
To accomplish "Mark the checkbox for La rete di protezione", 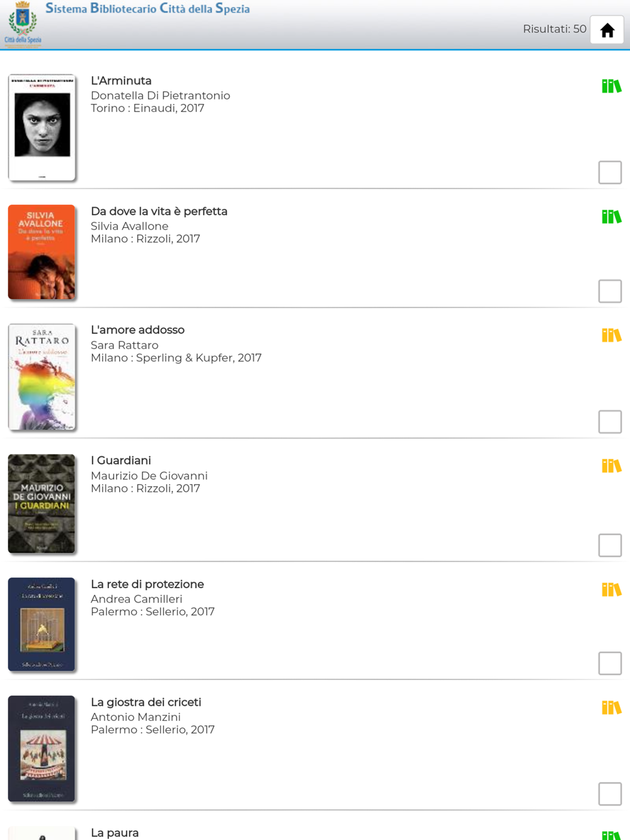I will pos(610,663).
